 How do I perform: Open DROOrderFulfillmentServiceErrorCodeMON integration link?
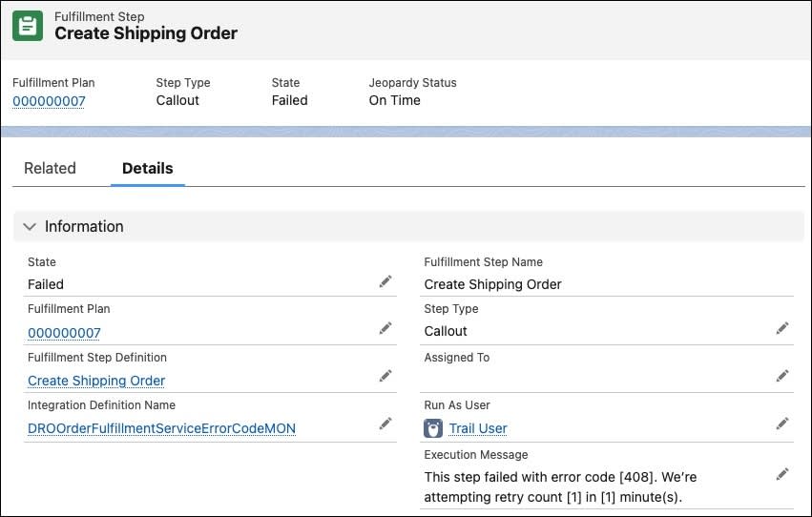161,428
